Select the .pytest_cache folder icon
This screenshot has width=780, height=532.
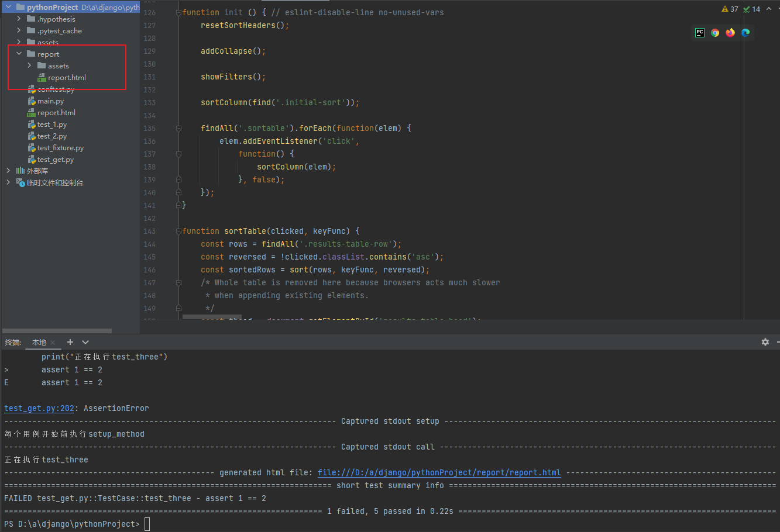pos(31,30)
